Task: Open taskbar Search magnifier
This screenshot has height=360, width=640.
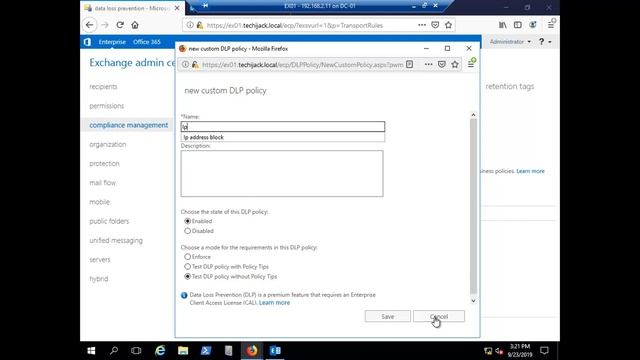Action: pos(114,351)
